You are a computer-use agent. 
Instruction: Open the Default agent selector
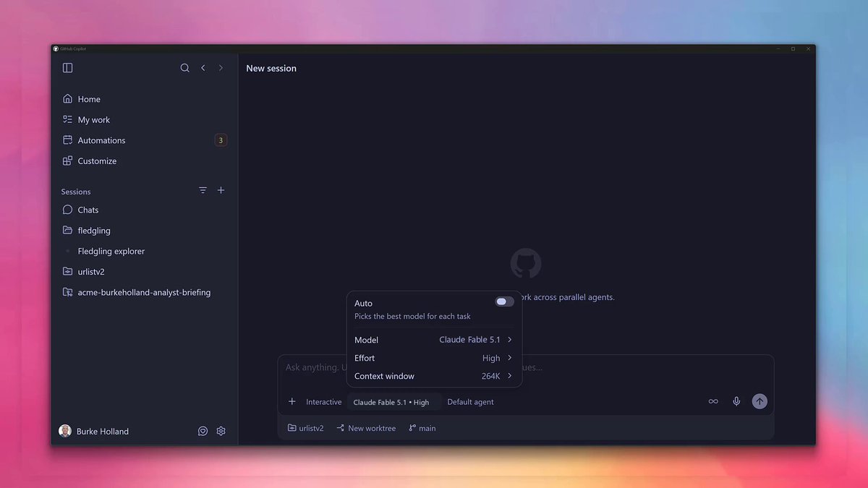(471, 402)
